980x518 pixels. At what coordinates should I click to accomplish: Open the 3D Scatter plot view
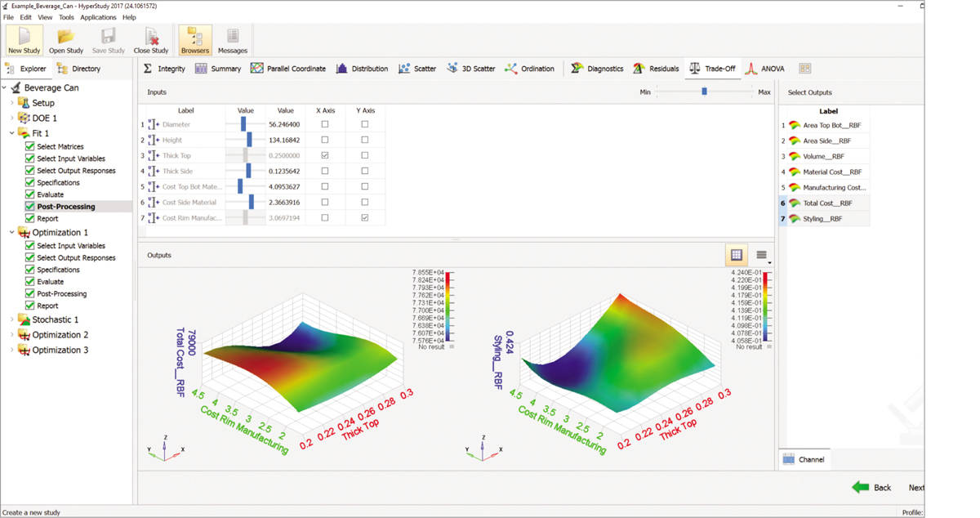click(x=471, y=69)
